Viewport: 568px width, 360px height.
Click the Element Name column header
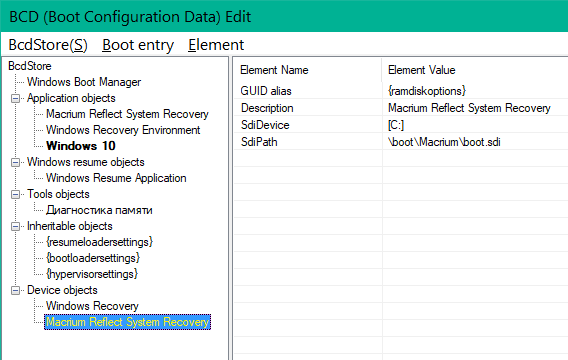pyautogui.click(x=308, y=70)
